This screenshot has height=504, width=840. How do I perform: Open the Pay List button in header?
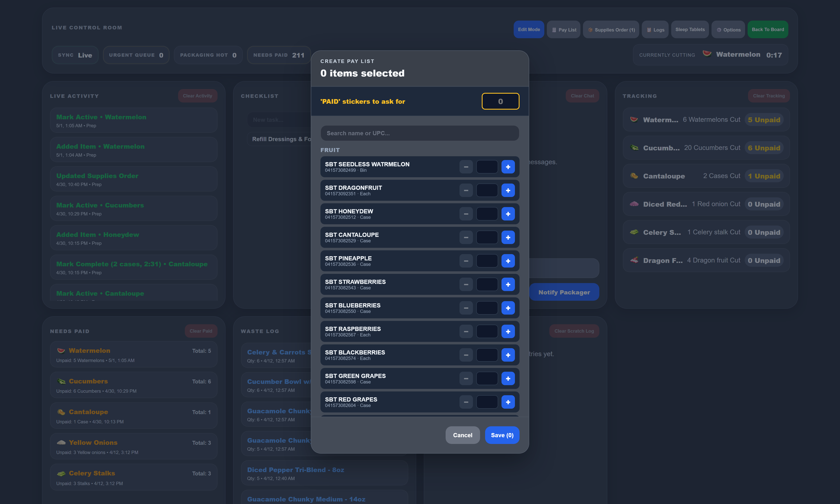pyautogui.click(x=564, y=30)
